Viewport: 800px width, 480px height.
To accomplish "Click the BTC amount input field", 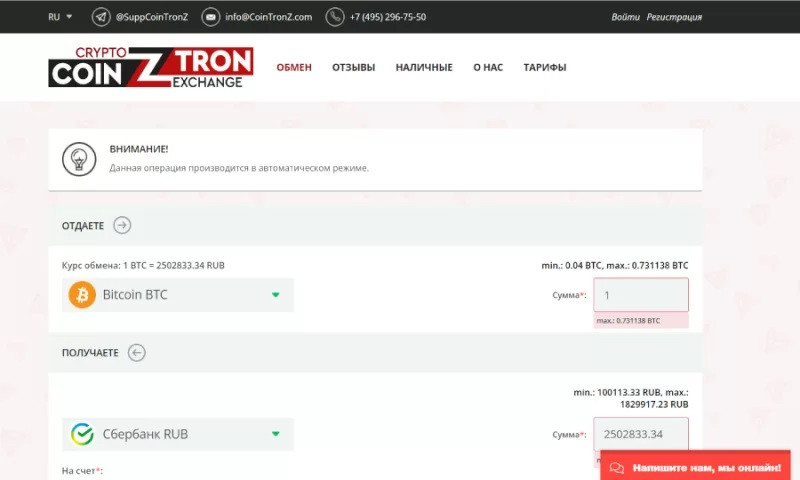I will 641,295.
